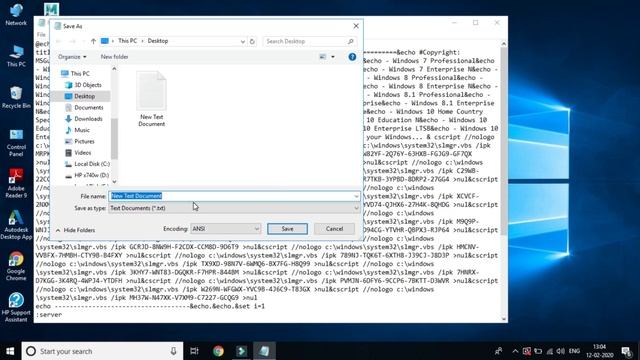Click the Save button
The height and width of the screenshot is (360, 640).
click(x=287, y=229)
